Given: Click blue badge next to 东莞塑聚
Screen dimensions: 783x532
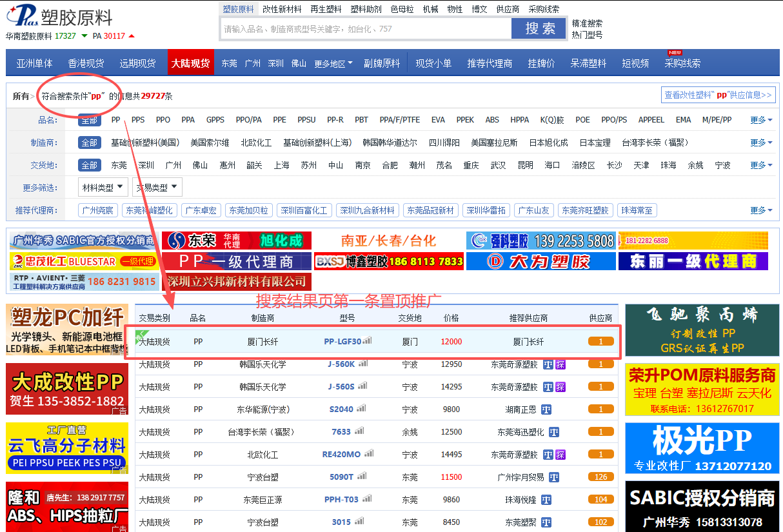Looking at the screenshot, I should tap(546, 522).
